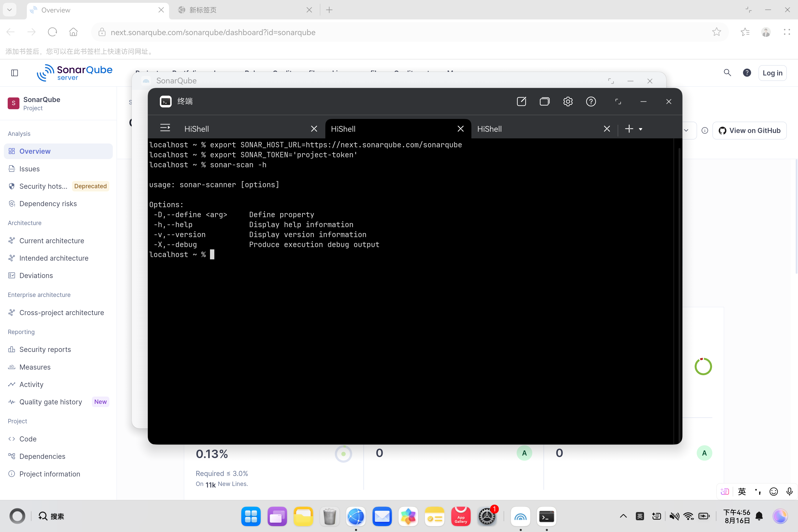Open the file manager folder in dock

pos(303,516)
